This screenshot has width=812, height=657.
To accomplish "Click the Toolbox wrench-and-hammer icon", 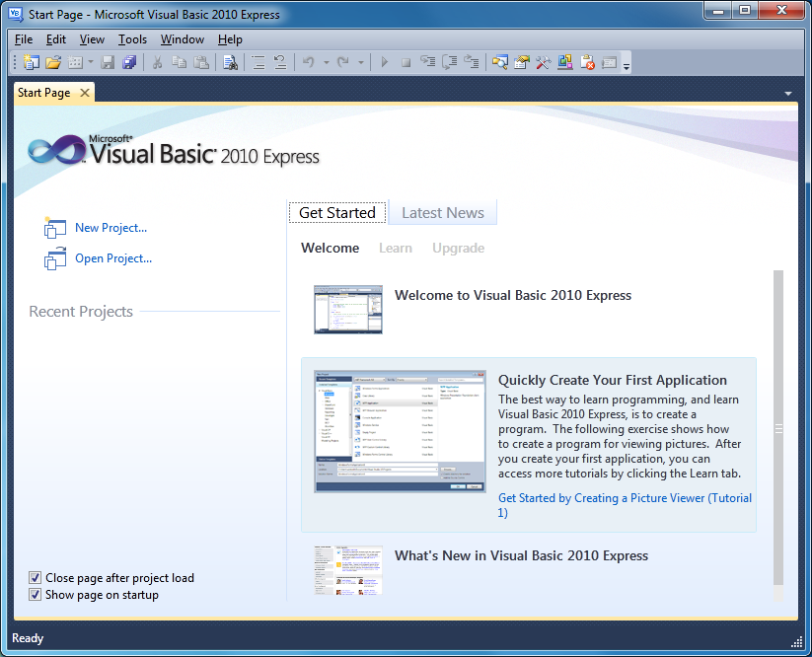I will 542,61.
